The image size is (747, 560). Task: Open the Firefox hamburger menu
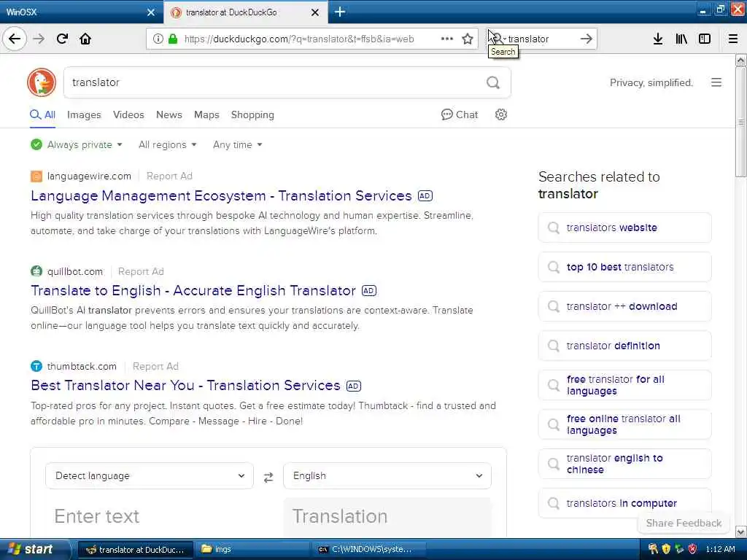(x=732, y=39)
